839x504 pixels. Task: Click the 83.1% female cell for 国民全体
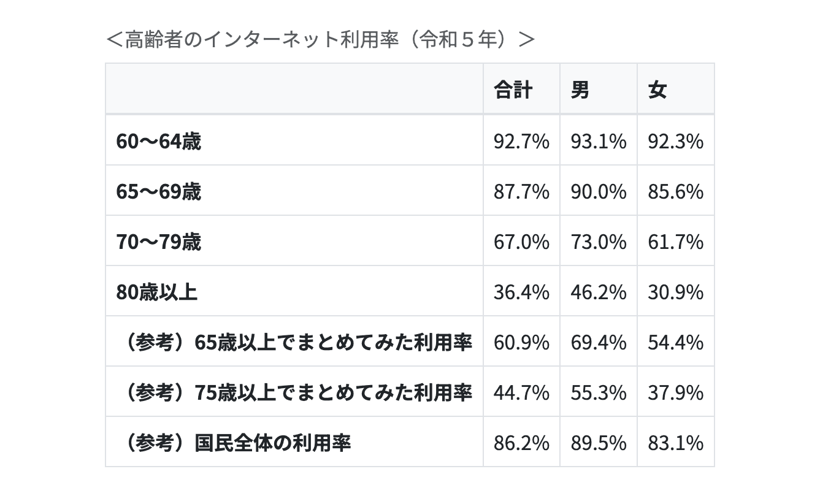click(x=675, y=443)
